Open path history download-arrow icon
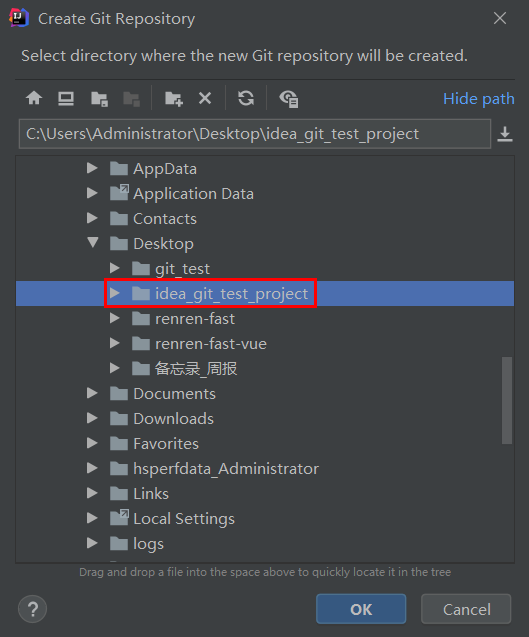529x637 pixels. click(505, 134)
